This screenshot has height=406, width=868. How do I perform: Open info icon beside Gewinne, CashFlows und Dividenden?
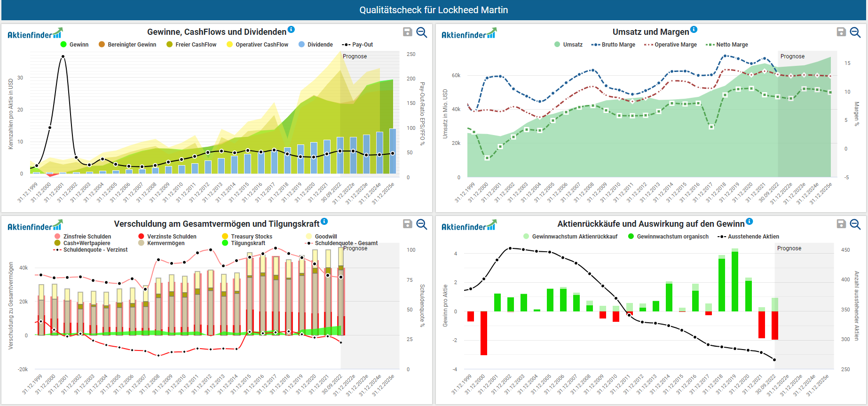(x=291, y=29)
